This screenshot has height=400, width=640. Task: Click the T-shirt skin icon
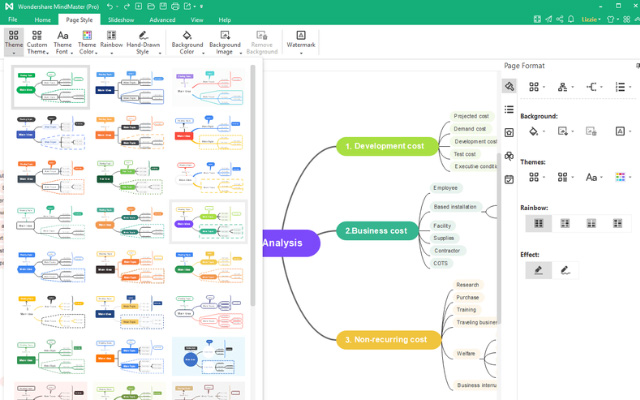pos(611,19)
